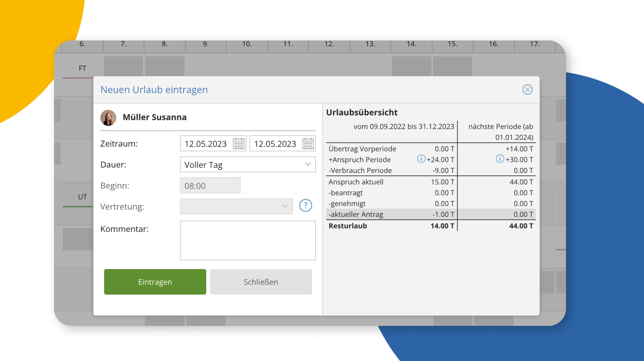Click the FT row label in background calendar
644x361 pixels.
(82, 68)
